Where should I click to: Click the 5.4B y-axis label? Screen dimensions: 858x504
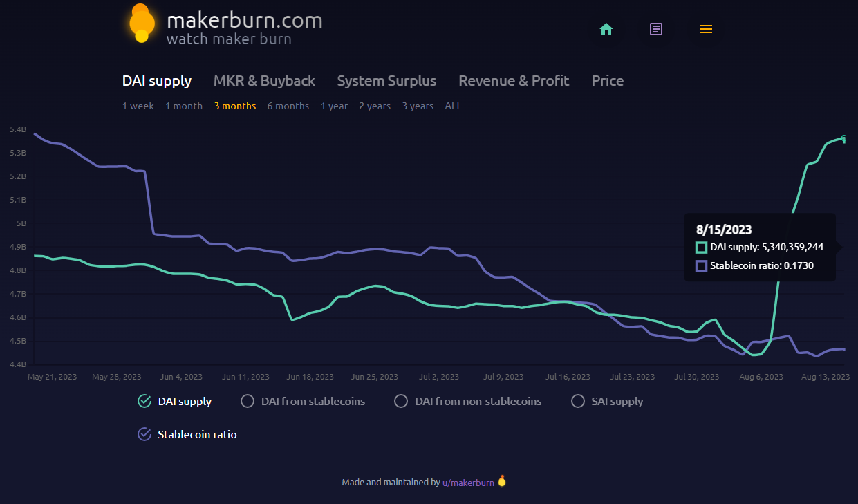tap(18, 129)
